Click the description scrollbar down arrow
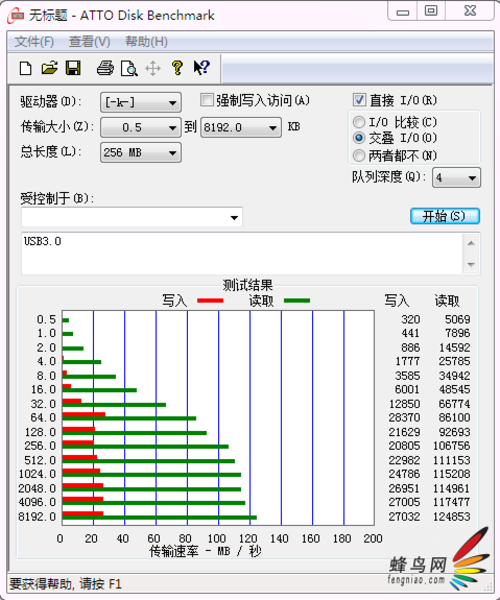 pyautogui.click(x=471, y=264)
